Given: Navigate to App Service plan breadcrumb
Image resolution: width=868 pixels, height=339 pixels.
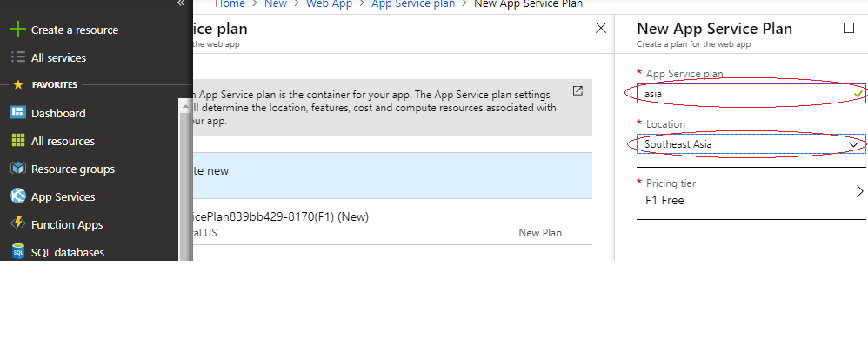Looking at the screenshot, I should click(413, 3).
